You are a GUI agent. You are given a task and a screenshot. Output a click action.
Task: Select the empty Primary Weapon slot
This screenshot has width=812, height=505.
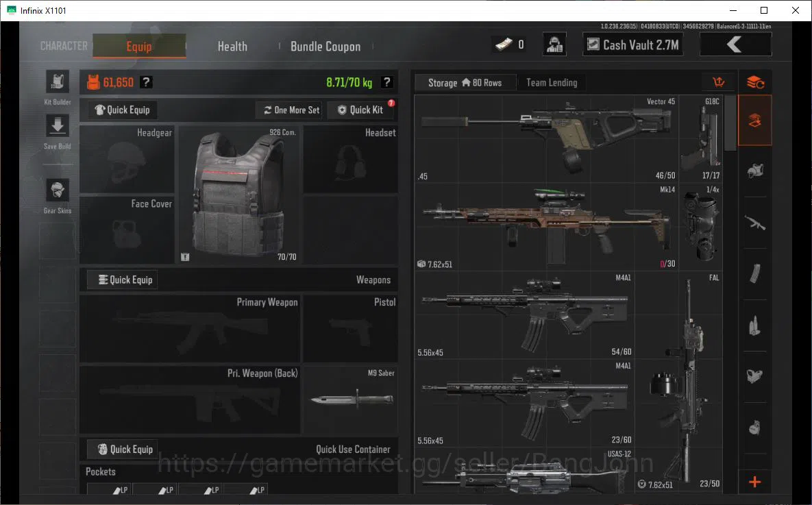click(x=190, y=328)
